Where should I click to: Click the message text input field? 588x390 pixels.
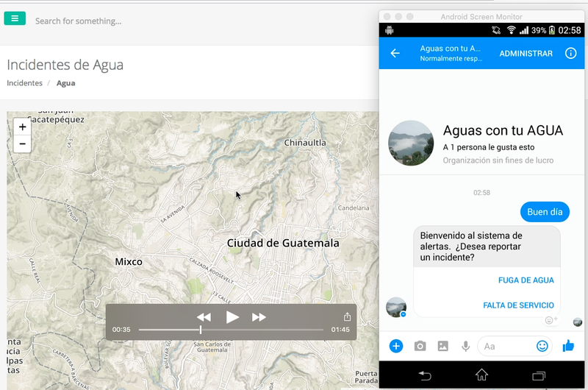click(x=507, y=346)
